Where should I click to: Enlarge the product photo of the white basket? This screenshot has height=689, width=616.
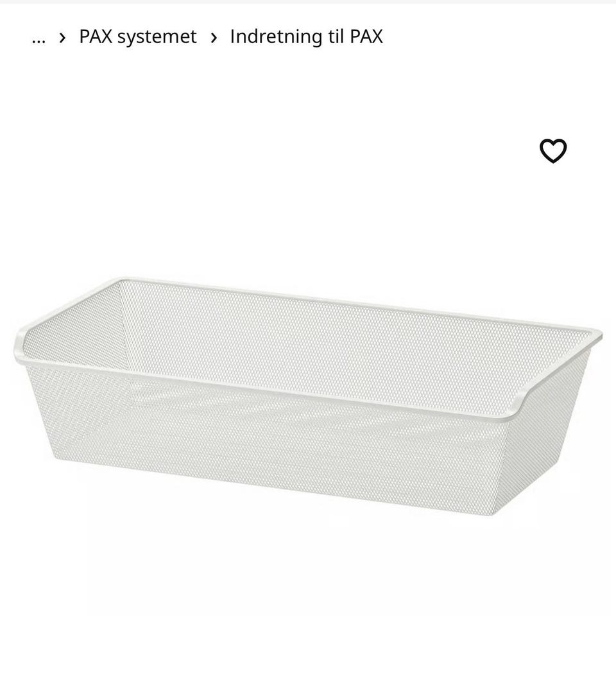(308, 396)
